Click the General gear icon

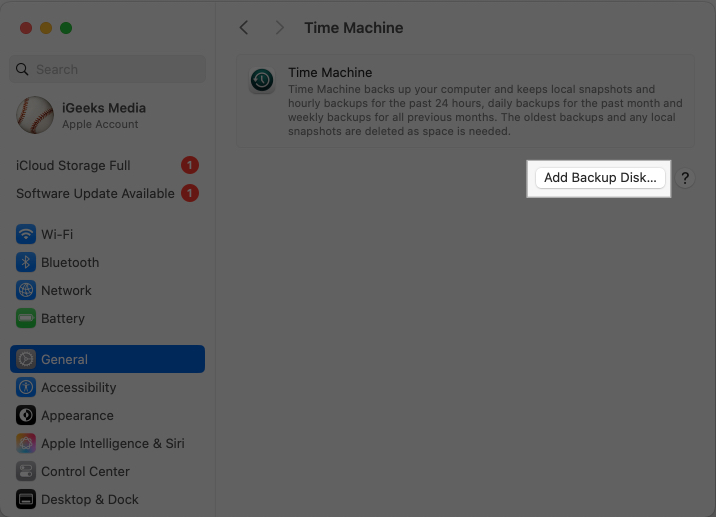(26, 359)
